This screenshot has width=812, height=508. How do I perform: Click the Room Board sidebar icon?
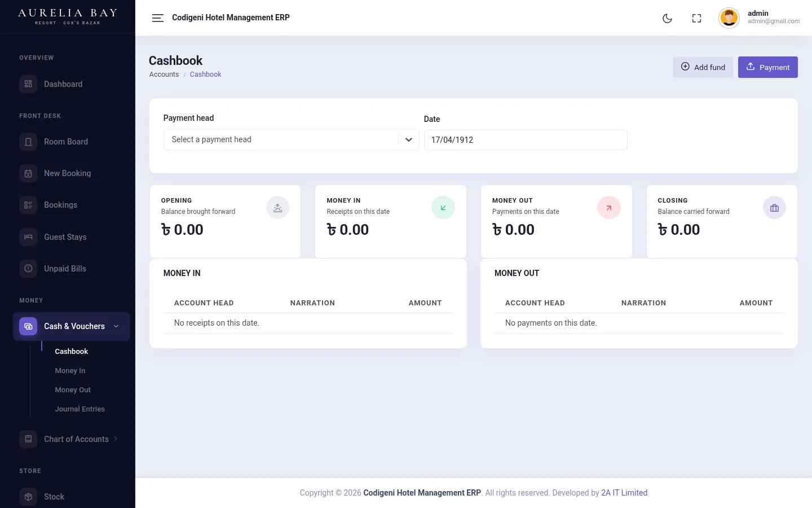(x=28, y=142)
